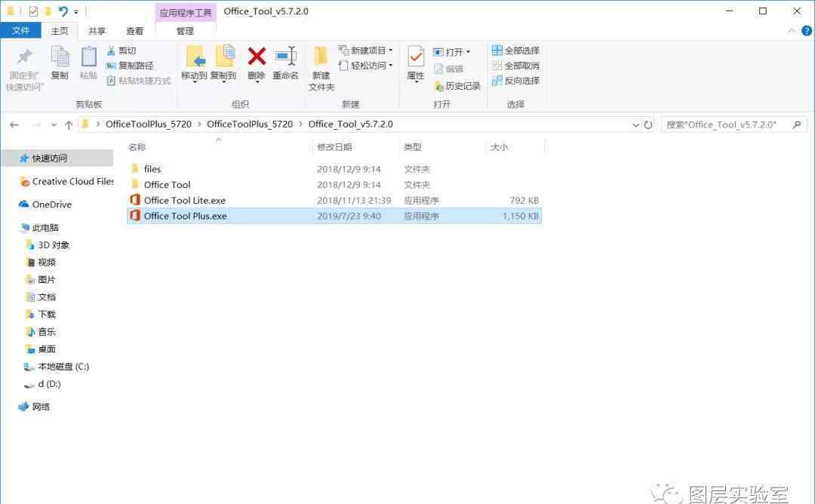Expand the Open button dropdown arrow

point(468,52)
